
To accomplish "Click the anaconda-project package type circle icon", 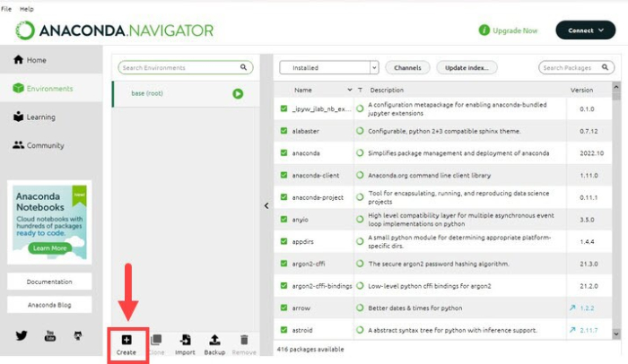I will point(360,197).
